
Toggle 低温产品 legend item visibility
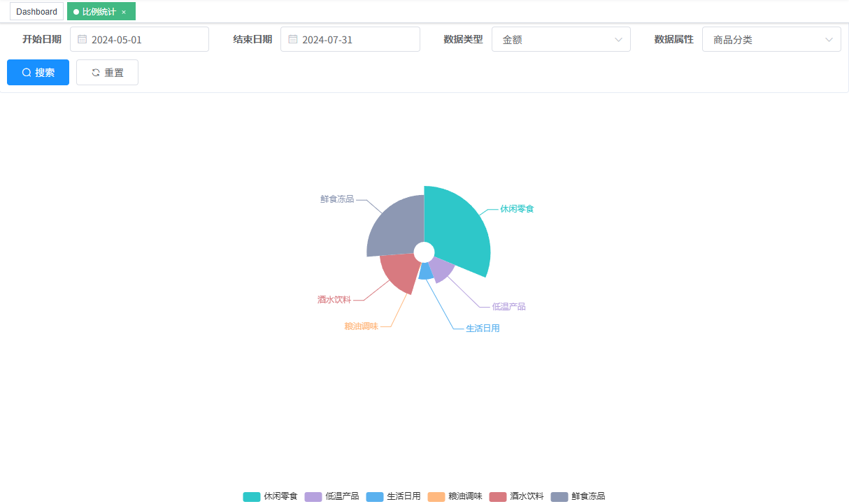point(331,496)
